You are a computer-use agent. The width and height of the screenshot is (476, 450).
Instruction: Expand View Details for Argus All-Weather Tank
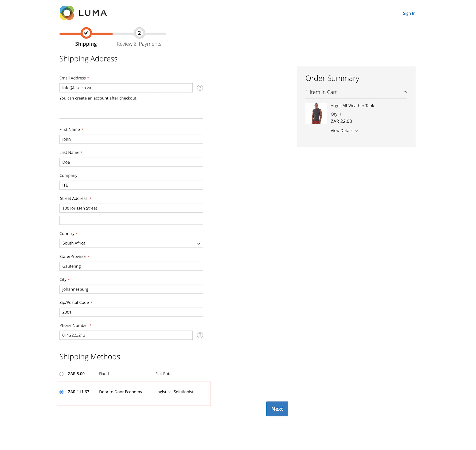(344, 130)
